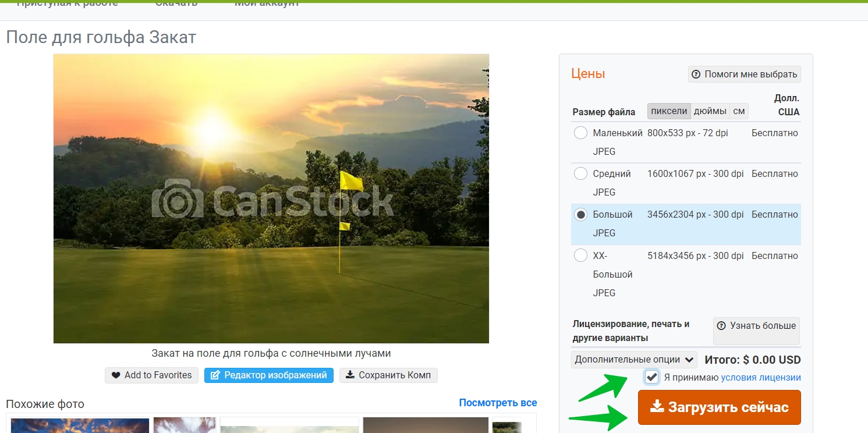Toggle the Я принимаю license checkbox
The image size is (868, 433).
(x=652, y=377)
